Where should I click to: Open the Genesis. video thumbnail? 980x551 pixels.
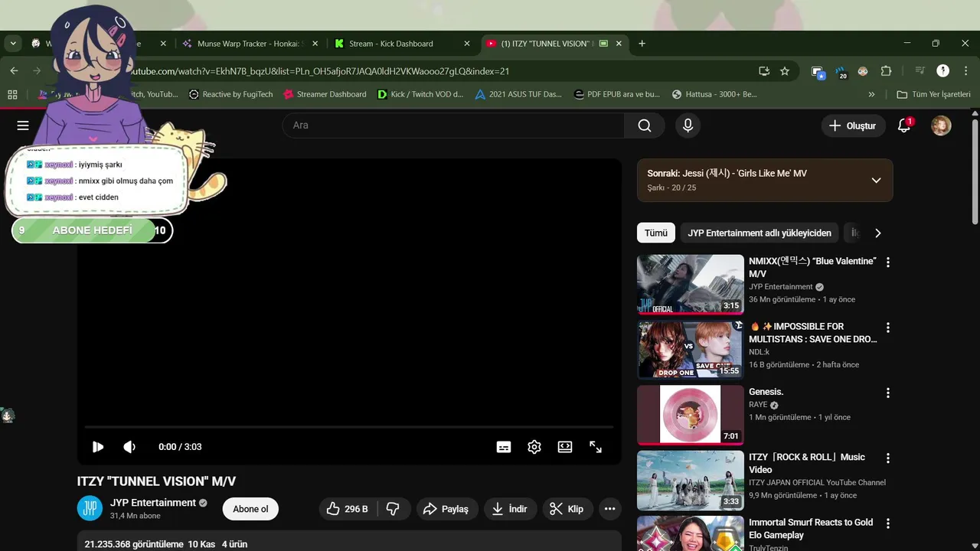690,415
